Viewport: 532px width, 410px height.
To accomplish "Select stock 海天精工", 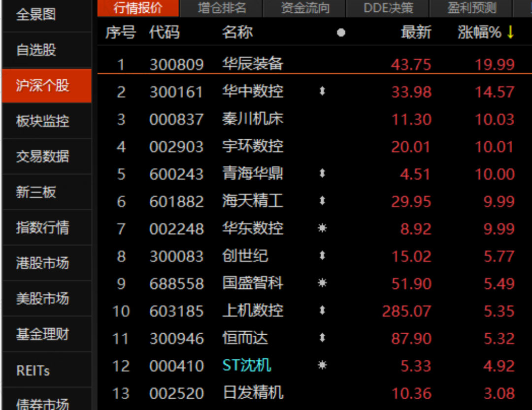I will pyautogui.click(x=252, y=201).
